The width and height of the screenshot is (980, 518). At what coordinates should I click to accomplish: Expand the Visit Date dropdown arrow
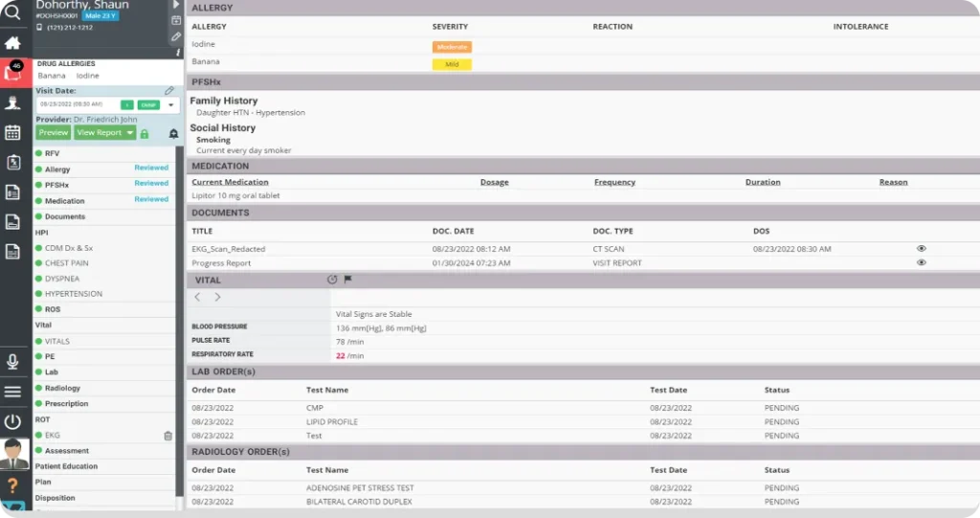click(171, 104)
